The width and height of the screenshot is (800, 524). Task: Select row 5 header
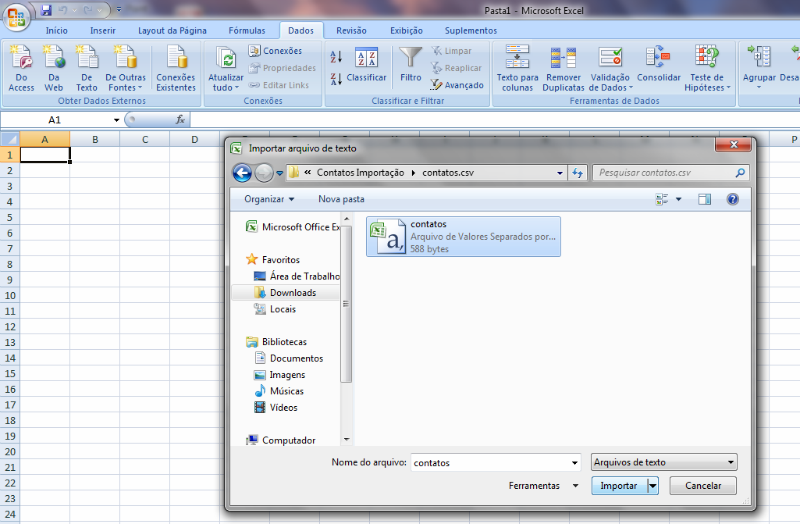point(10,217)
